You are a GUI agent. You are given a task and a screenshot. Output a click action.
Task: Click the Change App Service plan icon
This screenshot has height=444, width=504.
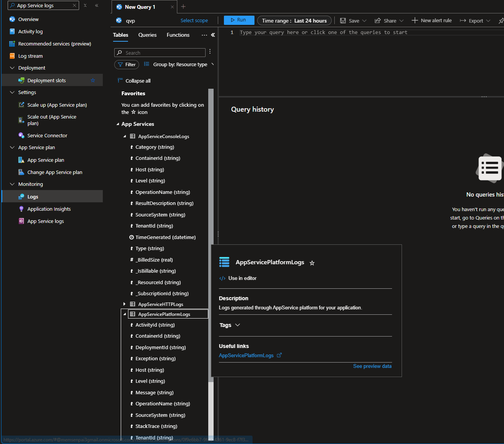(21, 172)
